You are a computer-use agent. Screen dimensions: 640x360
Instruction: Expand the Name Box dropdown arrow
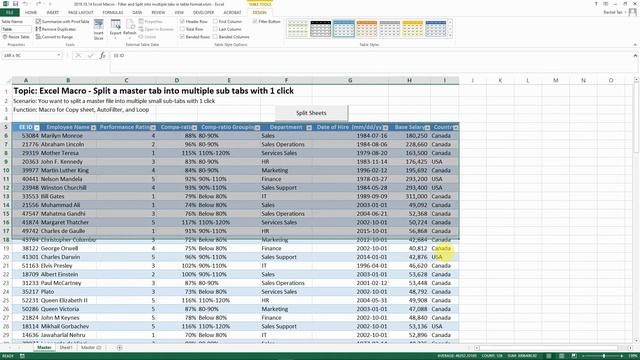59,55
